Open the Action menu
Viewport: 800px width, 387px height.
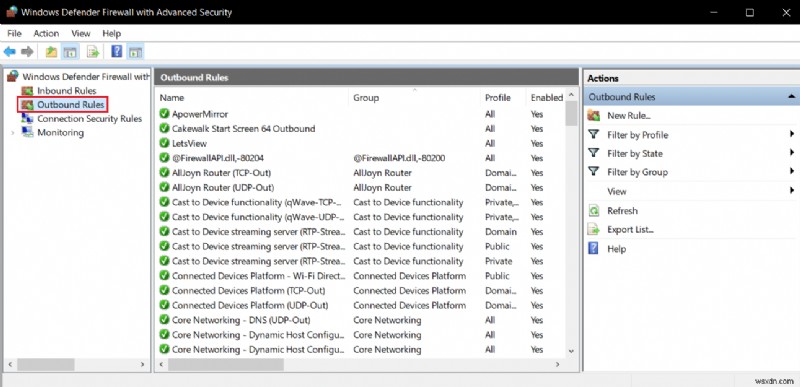pyautogui.click(x=46, y=33)
